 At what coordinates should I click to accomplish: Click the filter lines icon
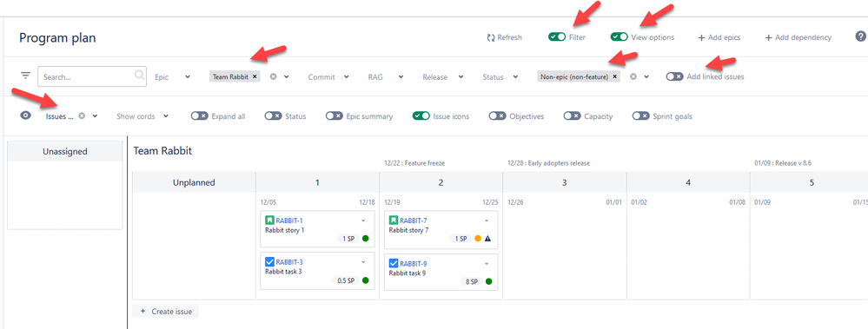click(25, 76)
